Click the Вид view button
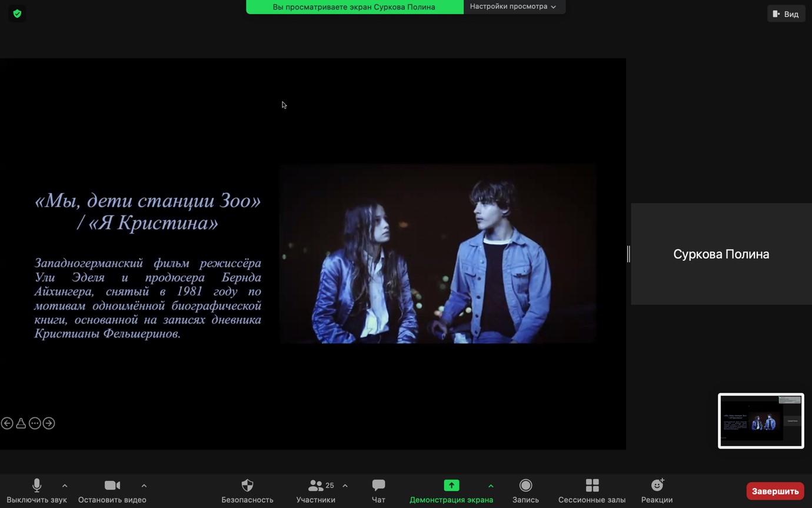The height and width of the screenshot is (508, 812). (786, 14)
